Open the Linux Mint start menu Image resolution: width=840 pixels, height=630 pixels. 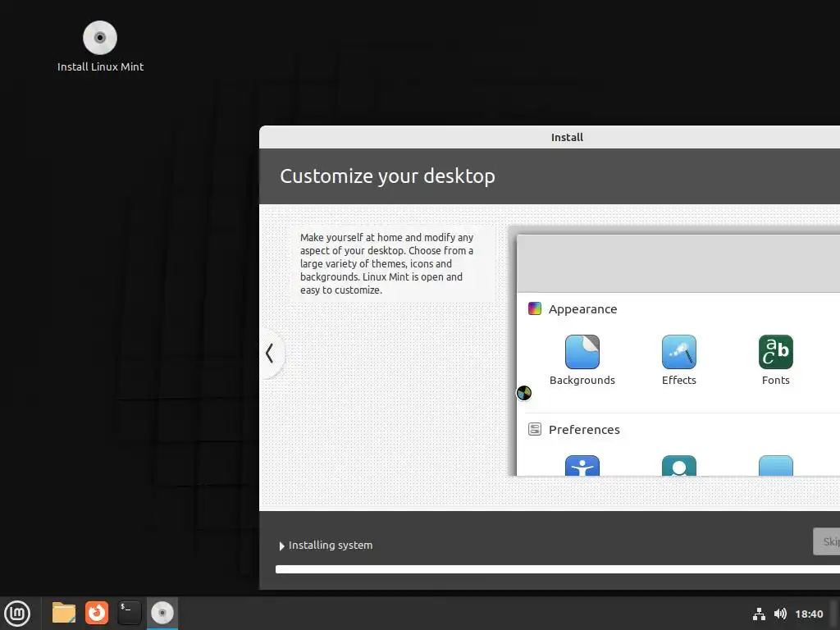17,613
